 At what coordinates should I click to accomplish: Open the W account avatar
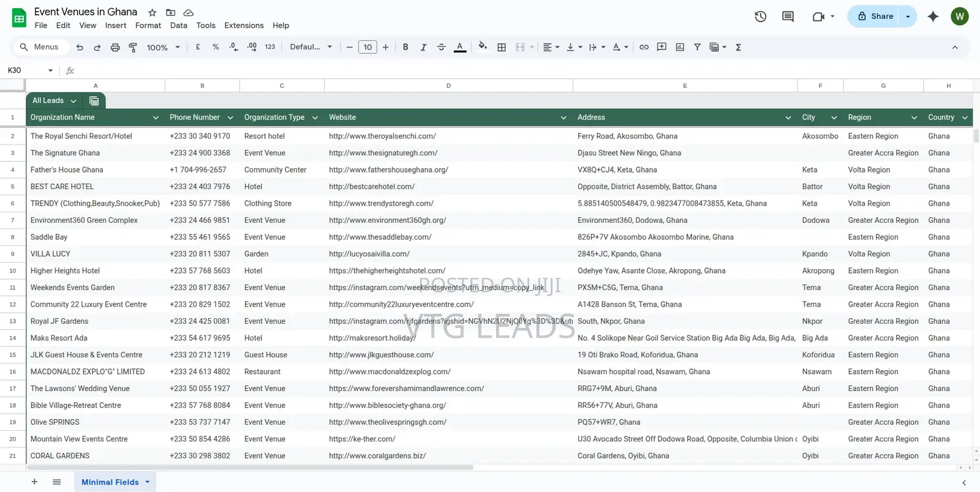pyautogui.click(x=960, y=17)
